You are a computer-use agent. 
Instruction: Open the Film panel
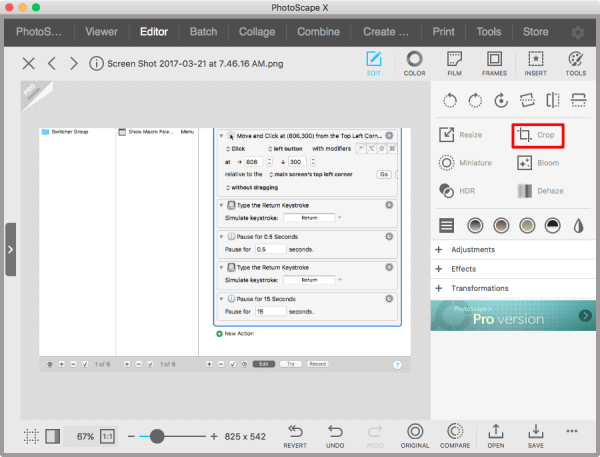point(454,64)
